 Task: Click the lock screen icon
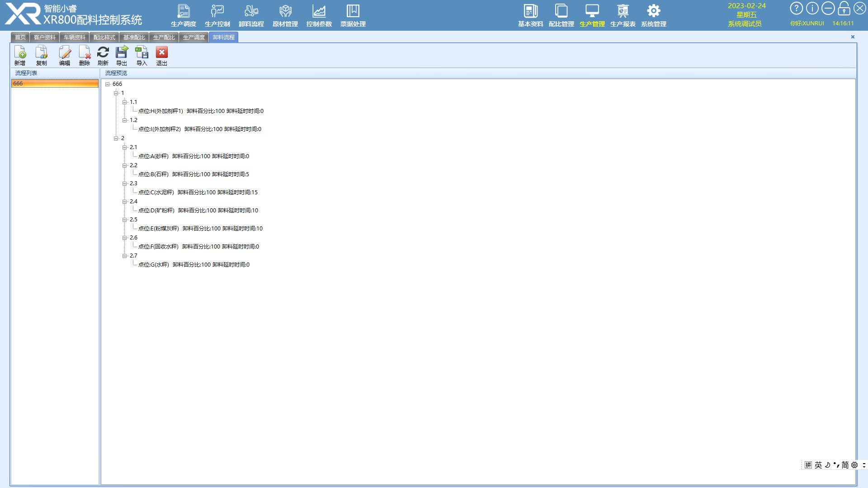point(844,8)
